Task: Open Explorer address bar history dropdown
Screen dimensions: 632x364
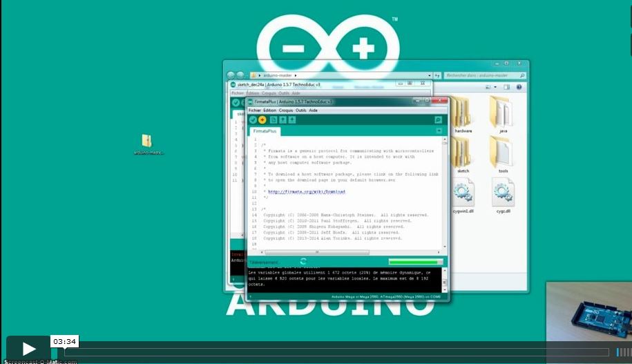Action: [430, 75]
